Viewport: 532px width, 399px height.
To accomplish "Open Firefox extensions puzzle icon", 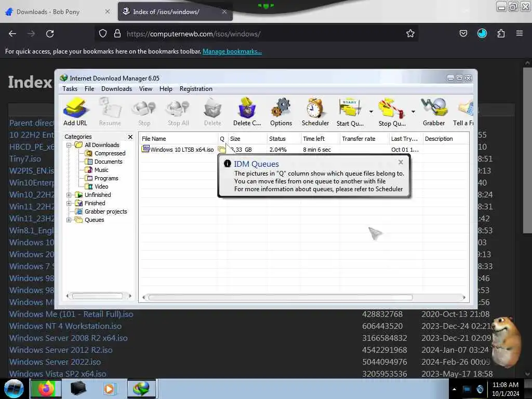I will [501, 33].
